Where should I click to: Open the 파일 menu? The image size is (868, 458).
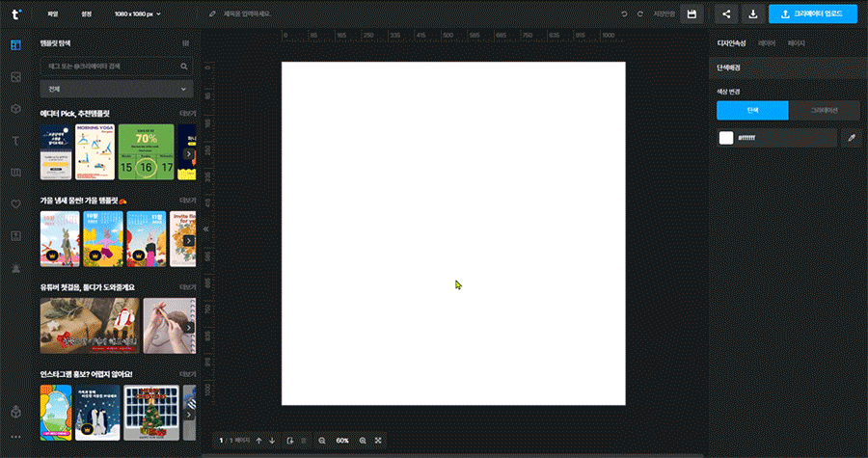click(53, 13)
